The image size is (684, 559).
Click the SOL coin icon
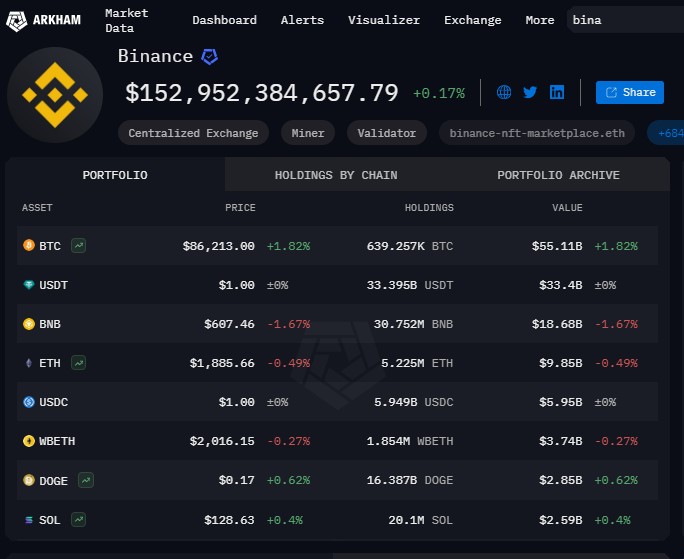click(29, 520)
